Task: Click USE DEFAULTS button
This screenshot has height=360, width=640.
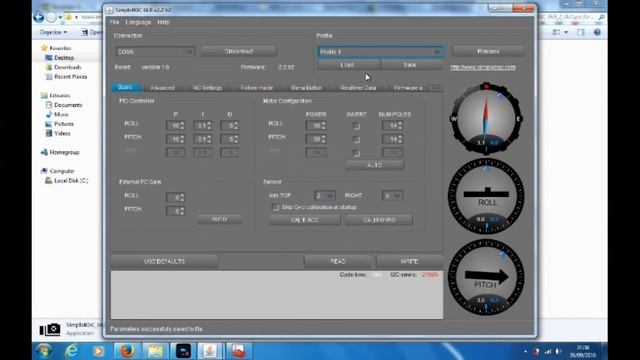Action: (164, 261)
